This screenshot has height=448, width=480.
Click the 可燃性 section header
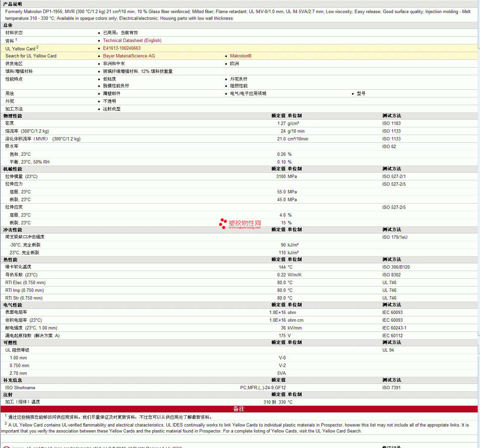10,343
